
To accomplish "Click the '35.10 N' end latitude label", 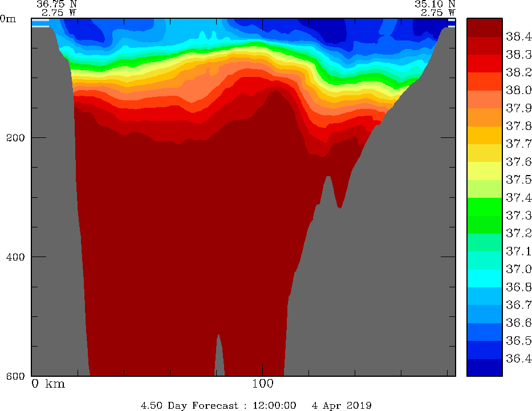I will click(435, 3).
